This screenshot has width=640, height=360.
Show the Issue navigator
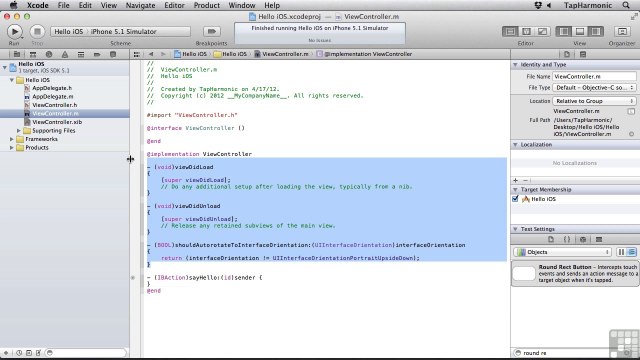tap(65, 54)
